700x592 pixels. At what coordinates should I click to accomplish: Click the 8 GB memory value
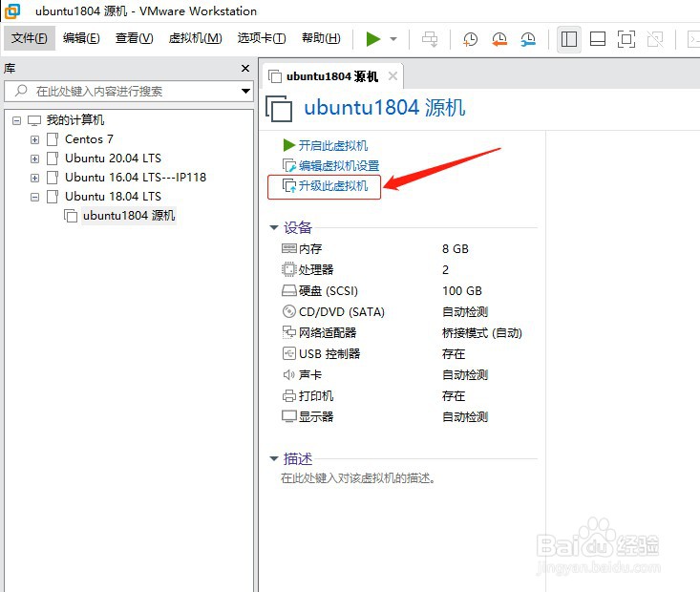[456, 248]
